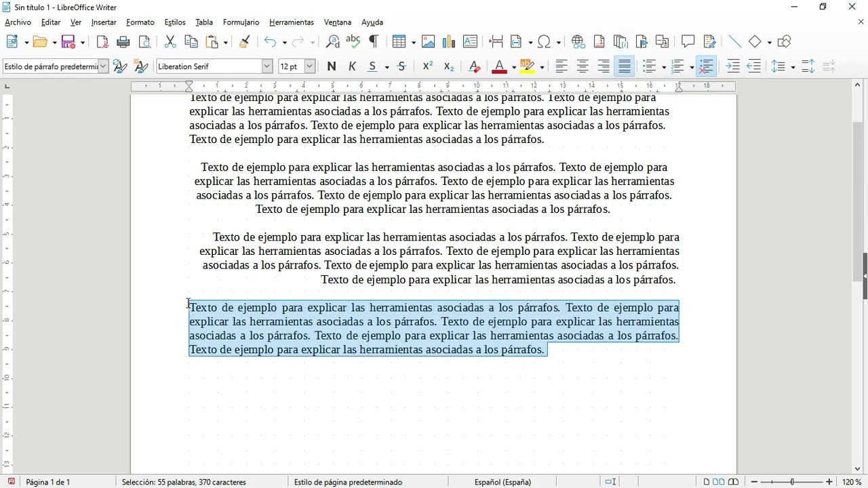Save the document with the Save icon
The image size is (868, 488).
pos(68,42)
